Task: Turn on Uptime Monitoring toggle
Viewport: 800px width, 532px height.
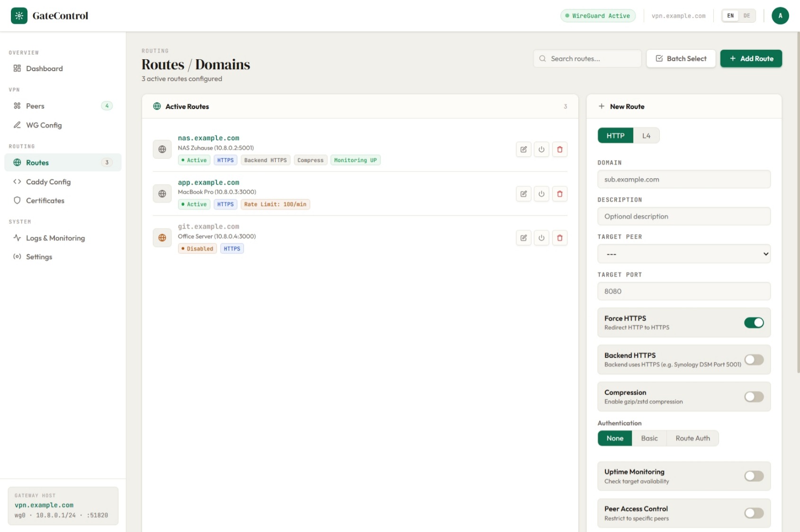Action: click(754, 476)
